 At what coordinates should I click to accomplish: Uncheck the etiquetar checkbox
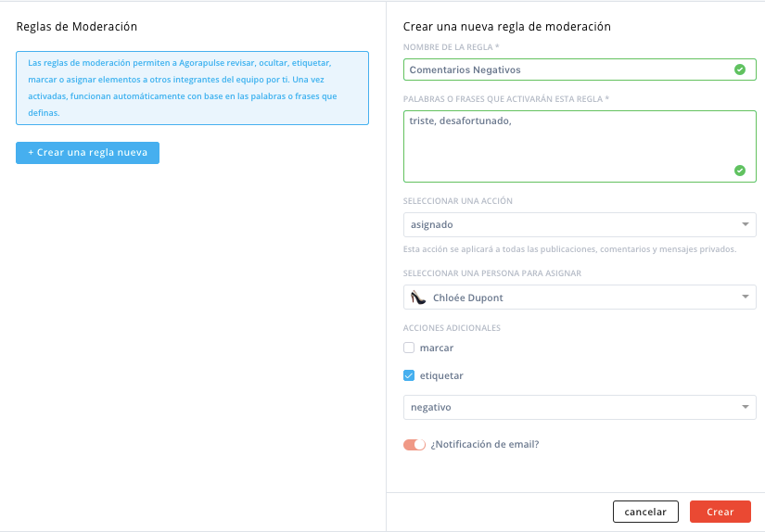coord(409,375)
